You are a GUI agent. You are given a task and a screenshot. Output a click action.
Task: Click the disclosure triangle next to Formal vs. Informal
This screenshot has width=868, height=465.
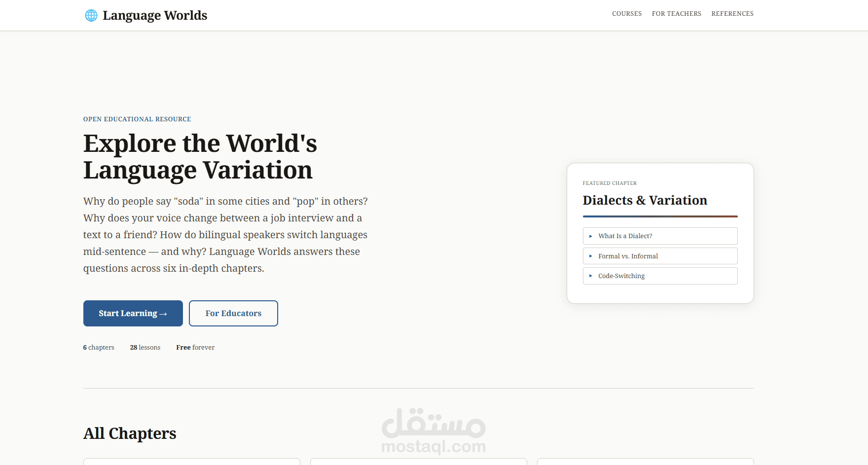591,256
